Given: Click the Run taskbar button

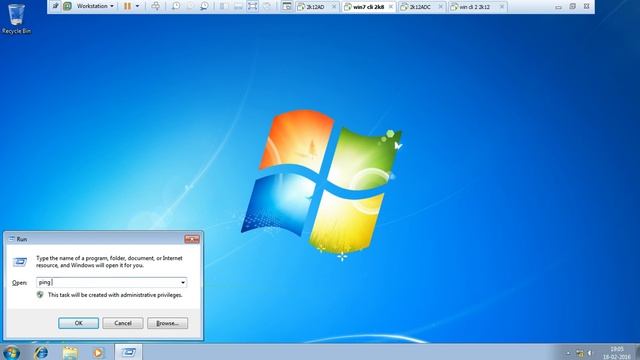Looking at the screenshot, I should (129, 352).
